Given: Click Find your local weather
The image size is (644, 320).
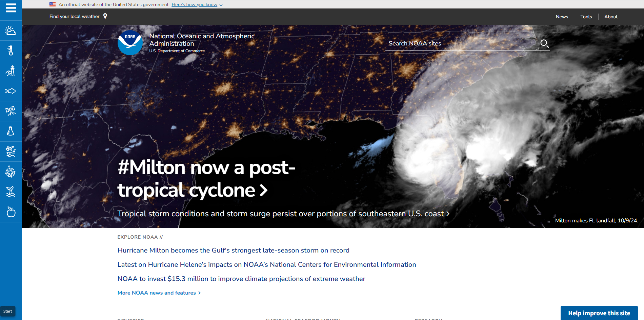Looking at the screenshot, I should coord(74,16).
